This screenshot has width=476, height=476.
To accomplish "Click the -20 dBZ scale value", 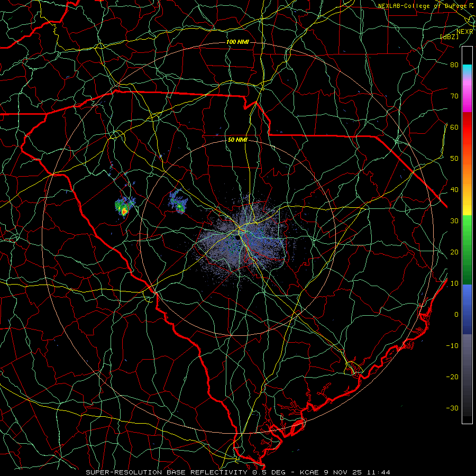I will [452, 377].
